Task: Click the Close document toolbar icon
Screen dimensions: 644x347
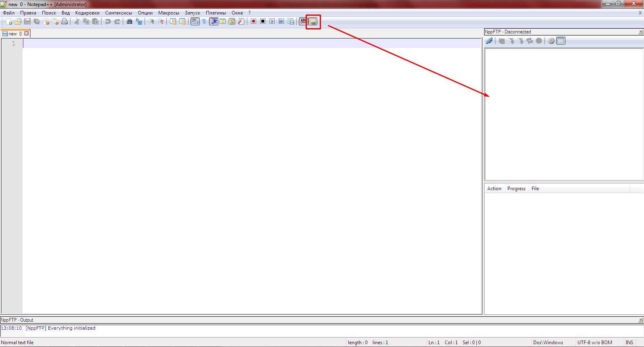Action: [x=46, y=21]
